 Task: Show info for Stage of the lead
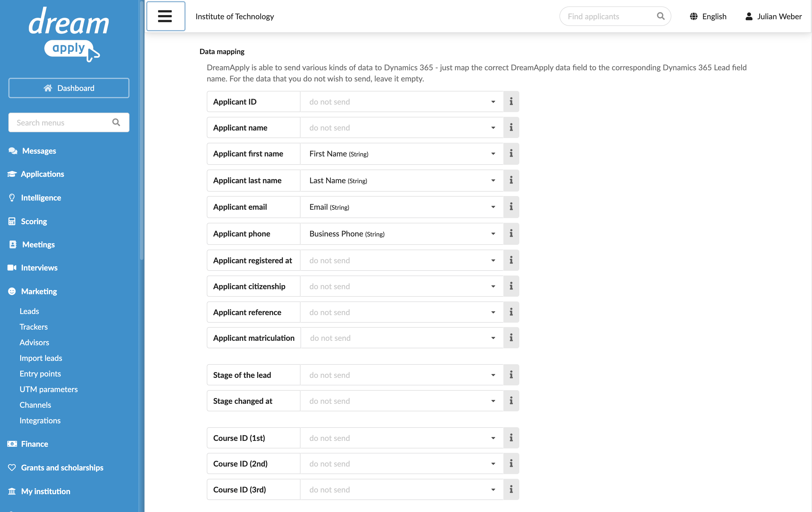[x=511, y=375]
